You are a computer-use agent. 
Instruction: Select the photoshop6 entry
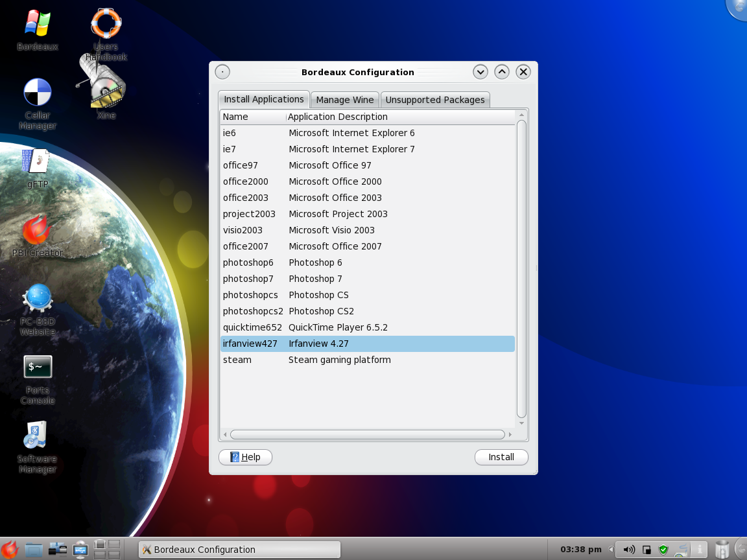367,262
